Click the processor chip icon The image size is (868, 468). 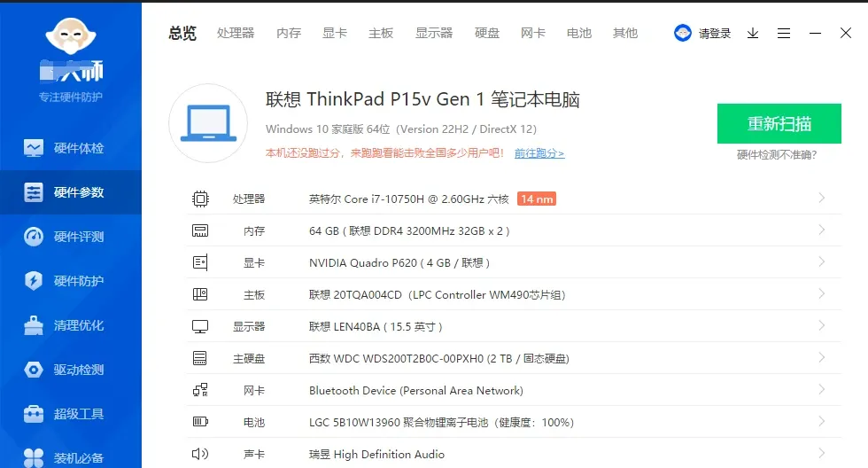pyautogui.click(x=200, y=199)
